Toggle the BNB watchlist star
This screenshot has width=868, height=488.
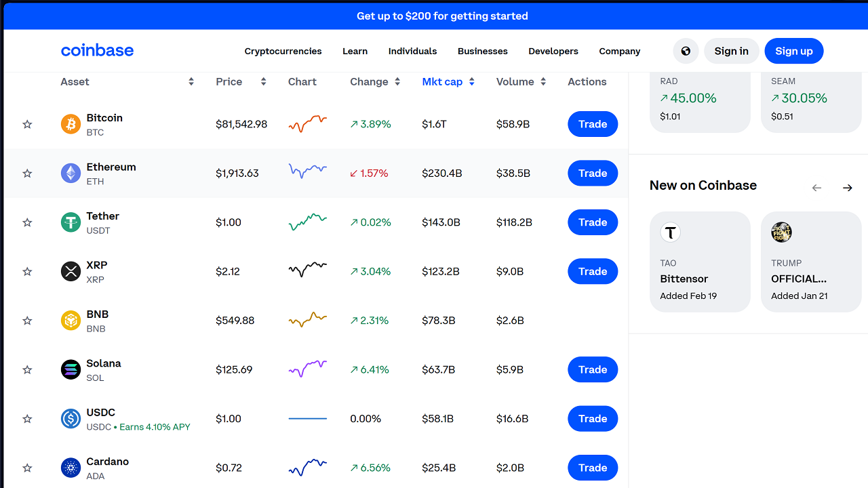click(x=27, y=321)
